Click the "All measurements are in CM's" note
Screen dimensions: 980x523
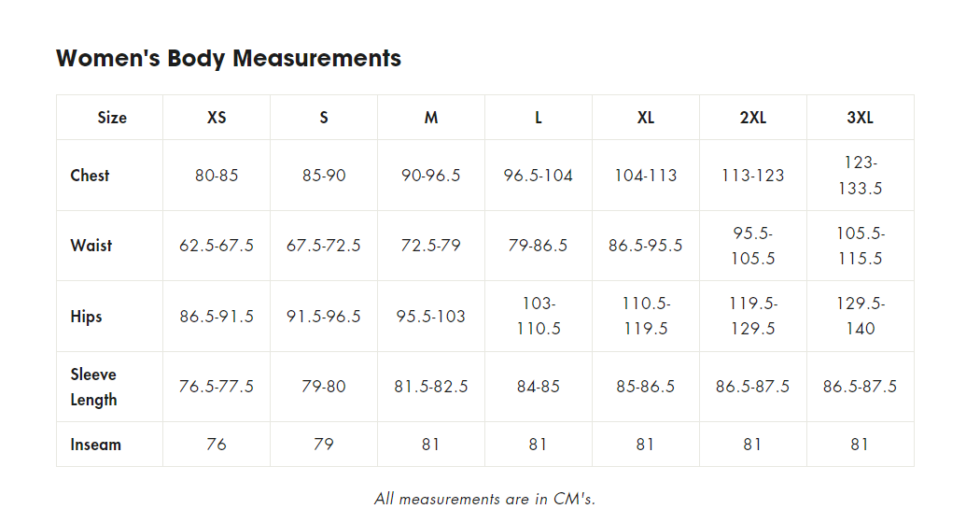point(484,499)
